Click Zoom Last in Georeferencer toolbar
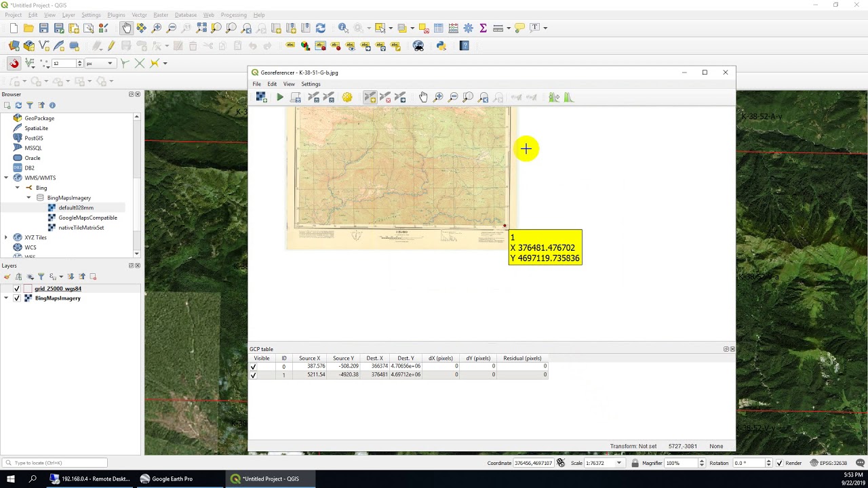The image size is (868, 488). (484, 98)
